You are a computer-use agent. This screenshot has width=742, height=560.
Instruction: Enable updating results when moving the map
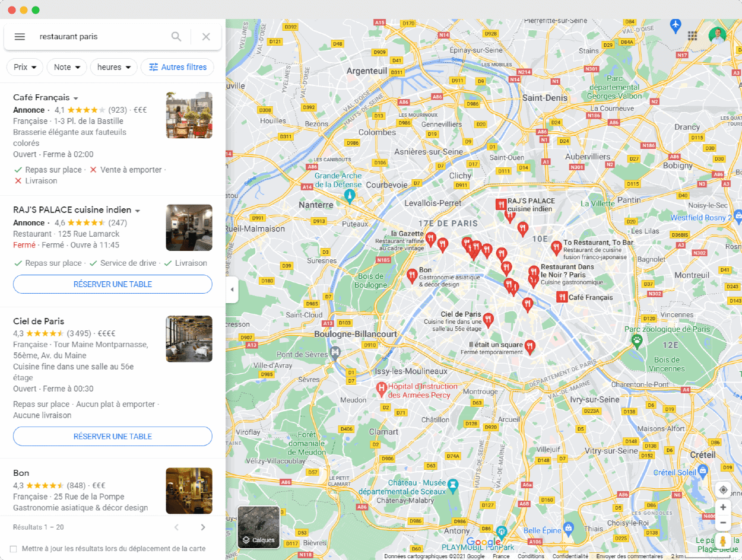point(14,549)
